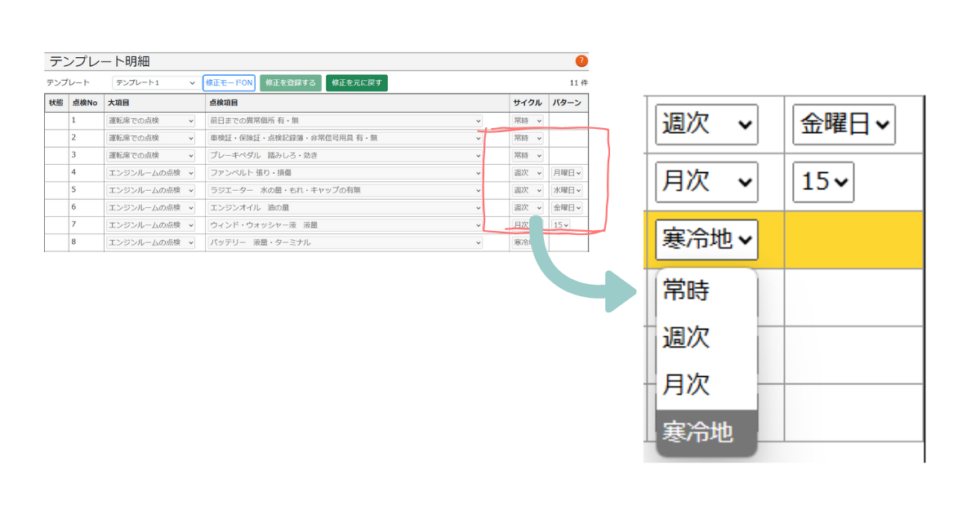
Task: Expand the ブレーキペダル inspection item dropdown
Action: 345,155
